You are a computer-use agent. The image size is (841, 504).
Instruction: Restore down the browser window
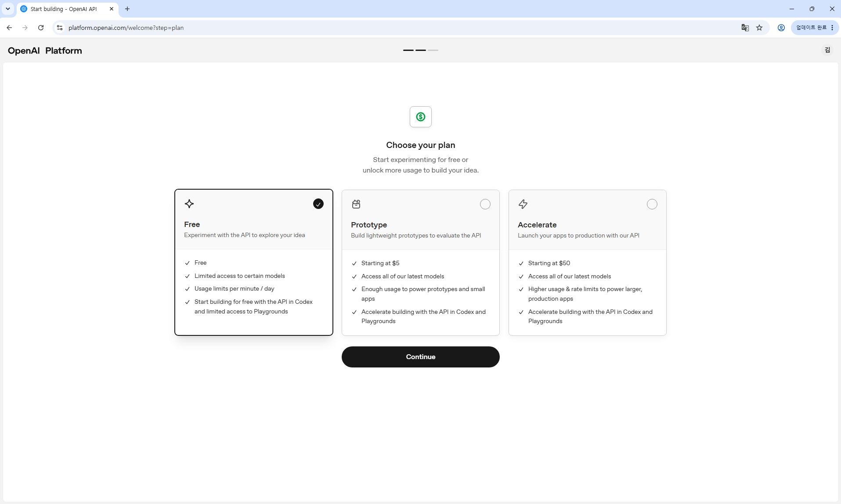812,9
